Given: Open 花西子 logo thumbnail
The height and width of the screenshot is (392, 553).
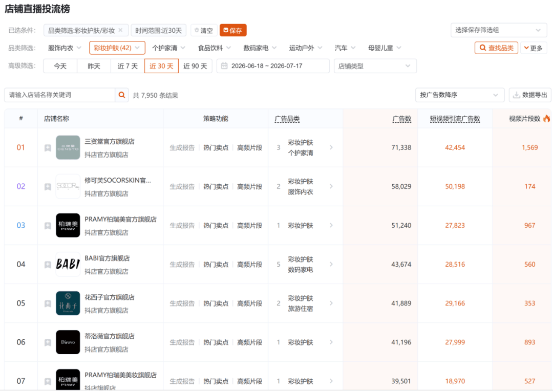Looking at the screenshot, I should click(x=68, y=303).
